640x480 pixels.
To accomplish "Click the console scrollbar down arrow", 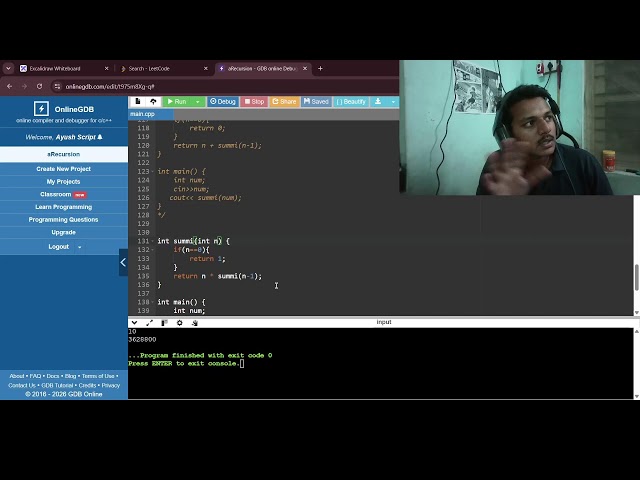I will [636, 396].
